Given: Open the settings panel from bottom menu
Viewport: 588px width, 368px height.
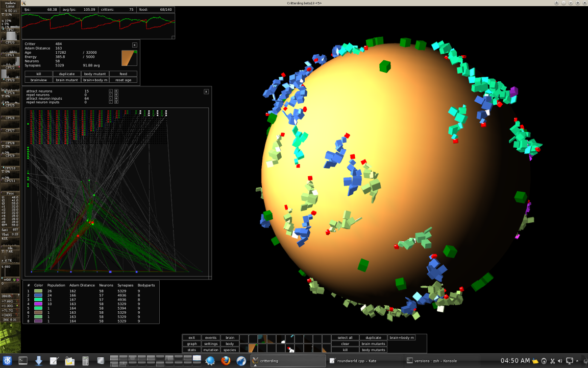Looking at the screenshot, I should (210, 344).
